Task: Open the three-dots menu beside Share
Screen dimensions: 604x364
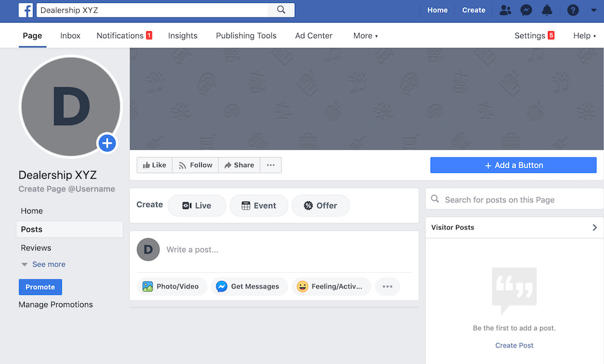Action: tap(271, 165)
